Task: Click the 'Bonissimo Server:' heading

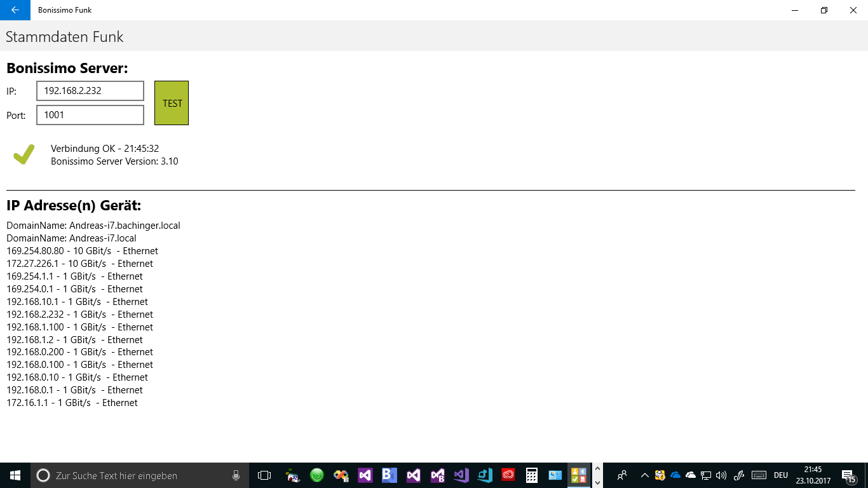Action: 67,68
